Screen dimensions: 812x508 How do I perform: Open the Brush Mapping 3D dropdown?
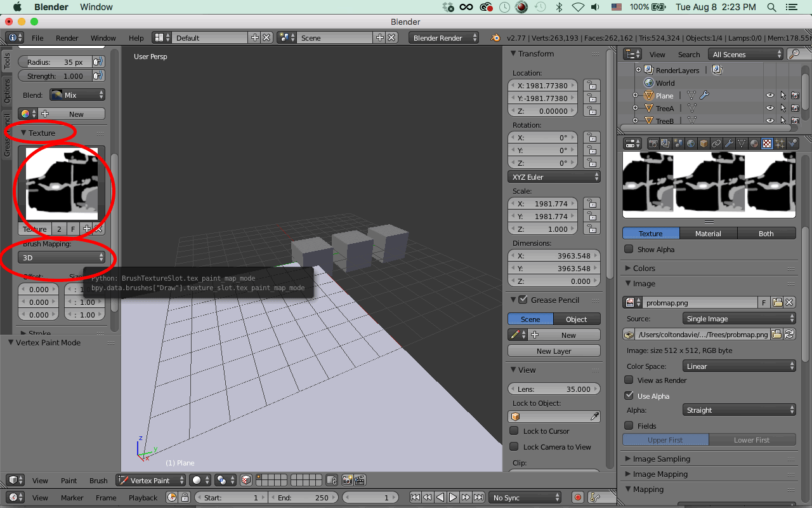[x=62, y=257]
